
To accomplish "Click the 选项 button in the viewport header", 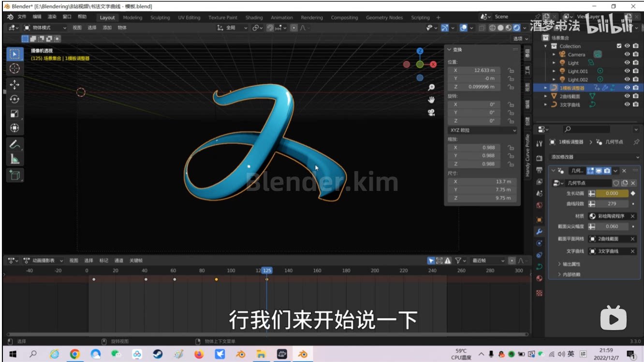I will 520,38.
